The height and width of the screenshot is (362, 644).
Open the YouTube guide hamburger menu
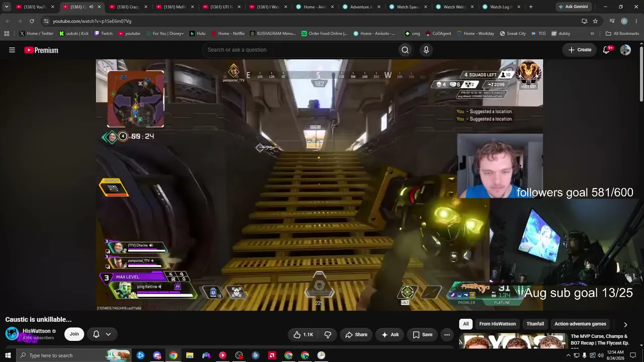point(12,50)
